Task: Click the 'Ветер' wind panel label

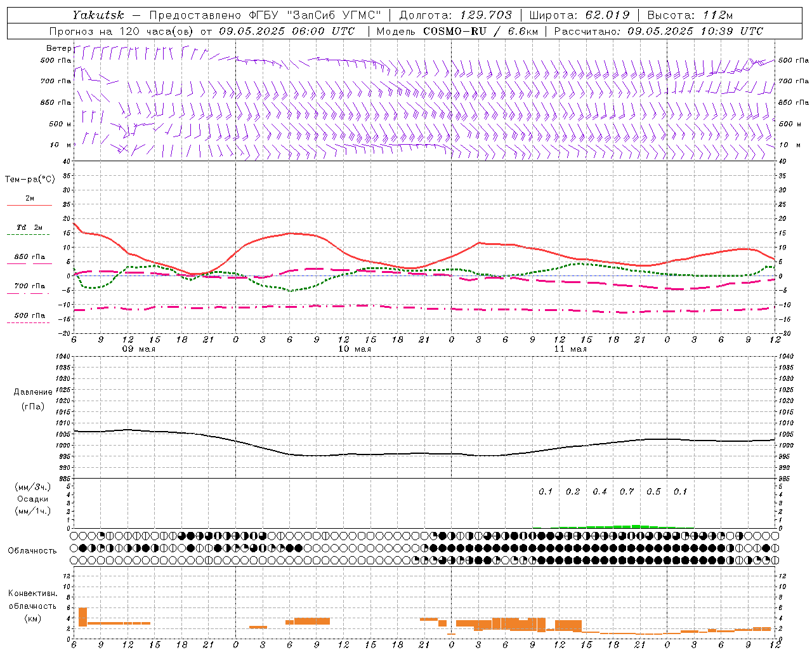Action: (59, 48)
